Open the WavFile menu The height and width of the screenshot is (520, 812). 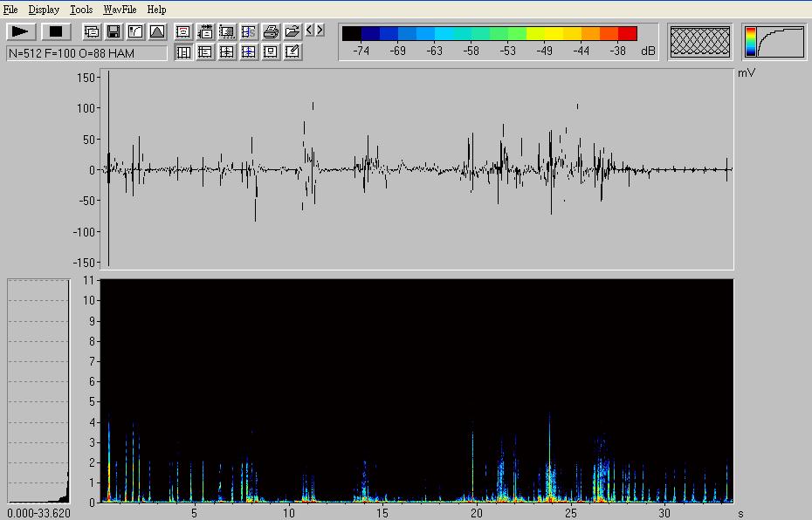coord(120,10)
